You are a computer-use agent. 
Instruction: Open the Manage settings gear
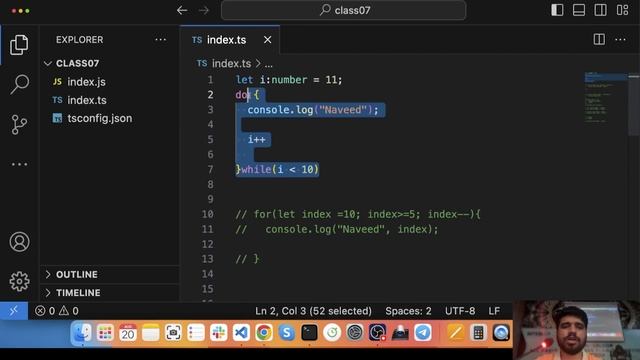tap(19, 281)
